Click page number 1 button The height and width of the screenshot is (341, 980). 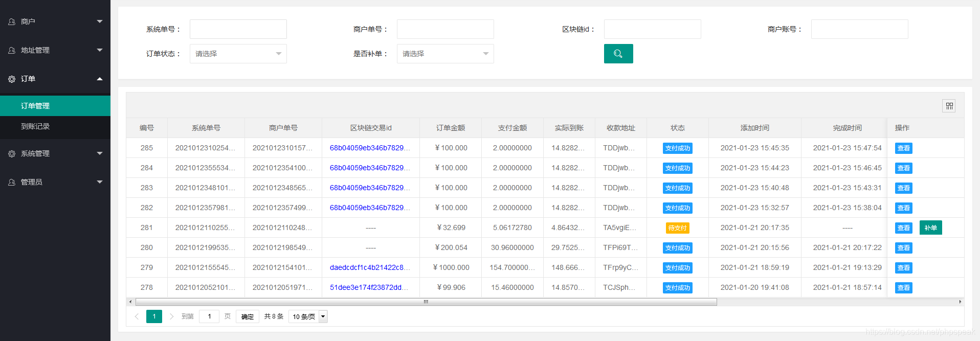click(154, 316)
